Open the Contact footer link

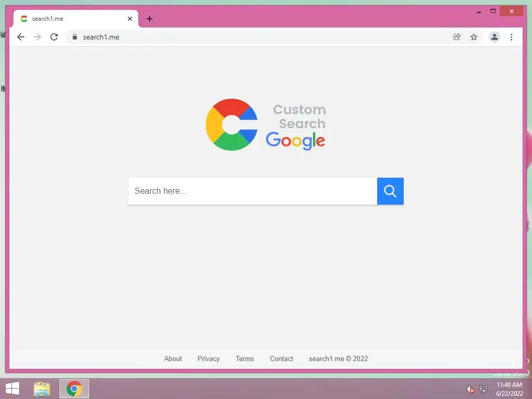[281, 358]
